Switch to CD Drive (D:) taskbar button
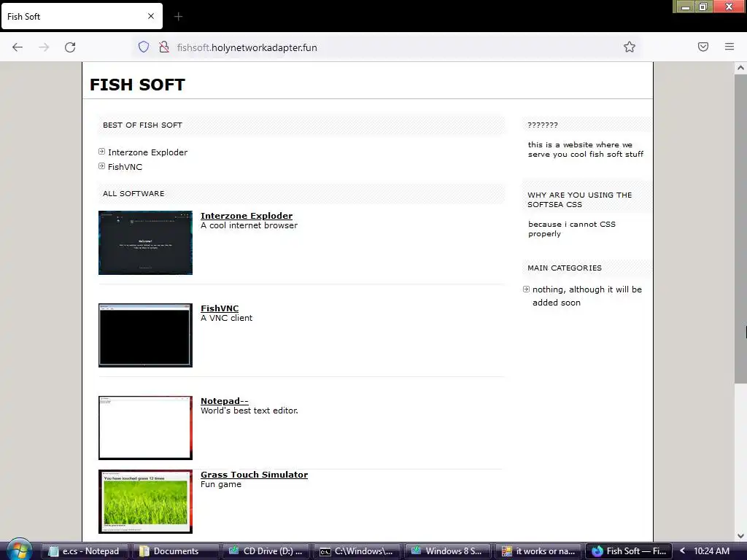 pos(267,551)
